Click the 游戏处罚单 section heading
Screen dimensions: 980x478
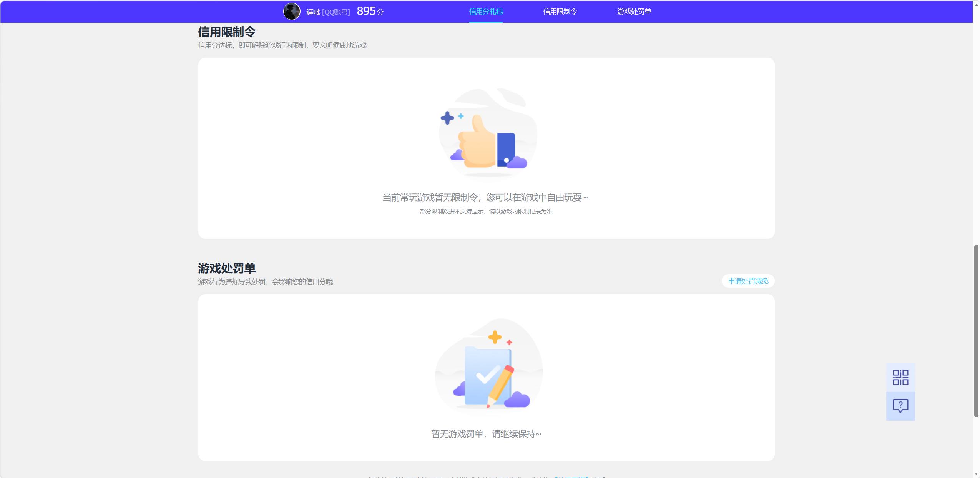click(x=227, y=268)
